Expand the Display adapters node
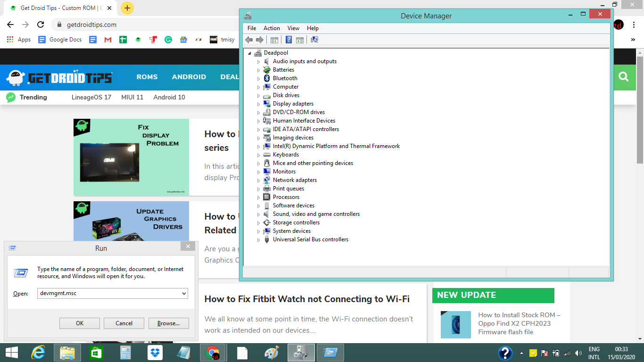 click(x=258, y=104)
